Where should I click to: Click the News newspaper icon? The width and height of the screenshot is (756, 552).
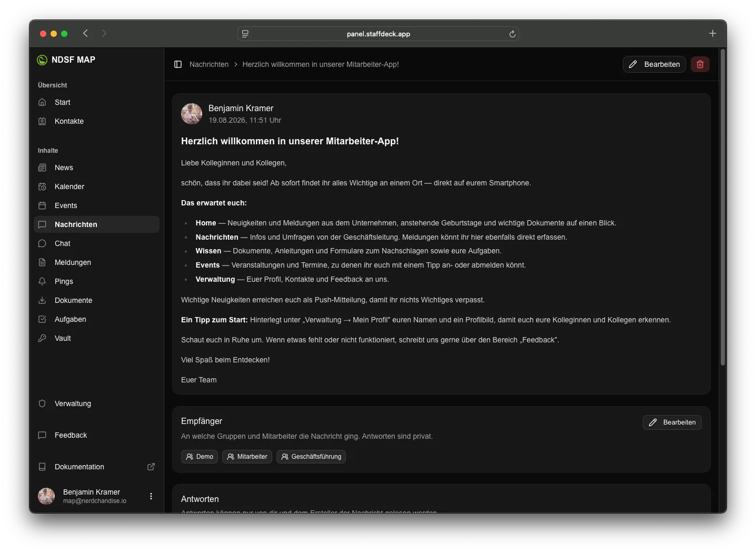pyautogui.click(x=42, y=167)
